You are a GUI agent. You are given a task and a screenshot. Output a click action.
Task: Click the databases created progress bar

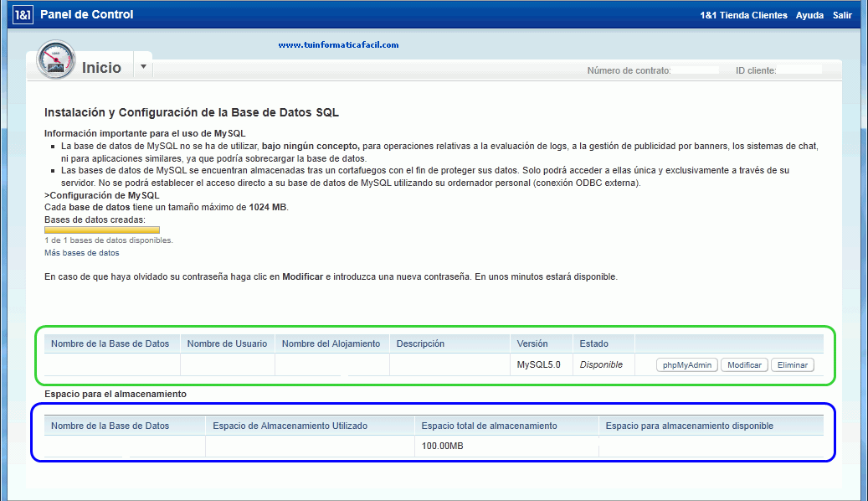click(102, 230)
